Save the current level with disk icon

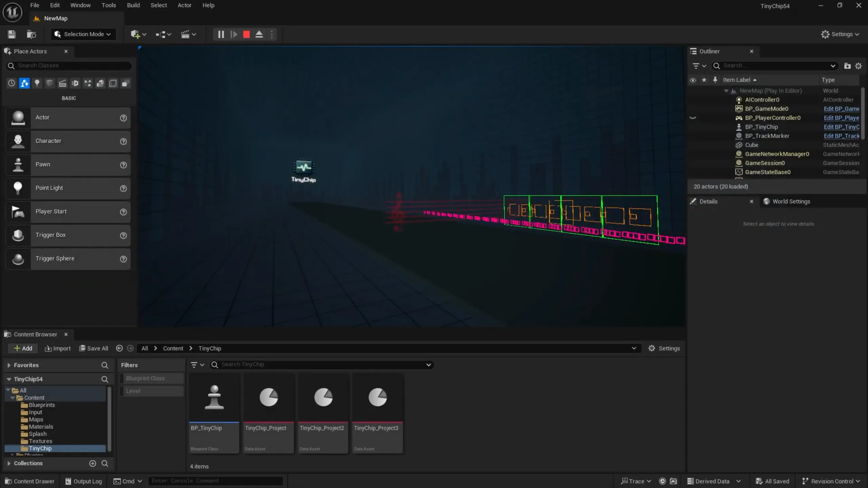12,34
